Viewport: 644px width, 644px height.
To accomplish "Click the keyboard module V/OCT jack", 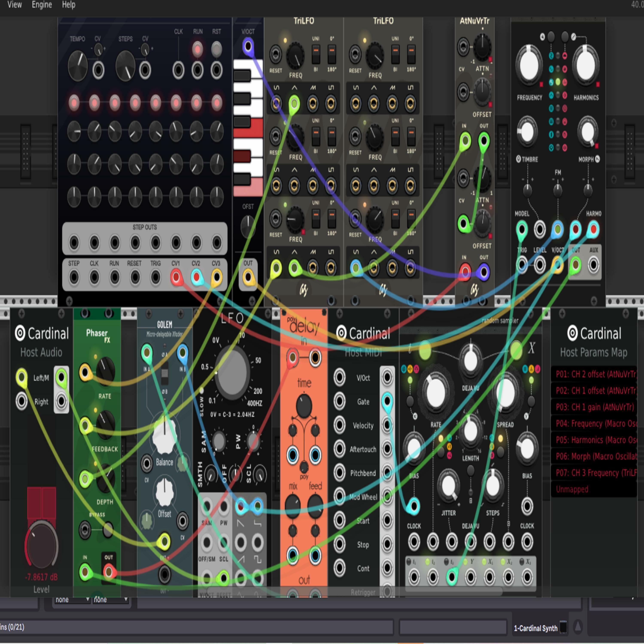I will [x=248, y=46].
